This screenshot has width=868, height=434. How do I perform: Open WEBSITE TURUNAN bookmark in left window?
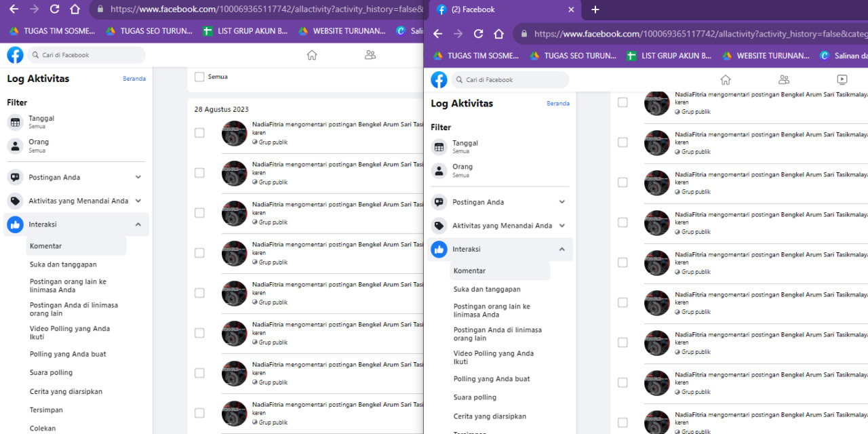coord(342,31)
